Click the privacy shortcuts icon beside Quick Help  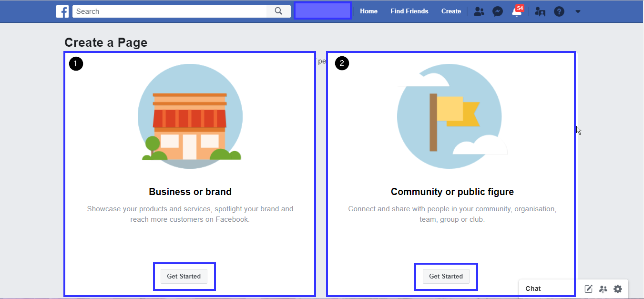(x=540, y=11)
